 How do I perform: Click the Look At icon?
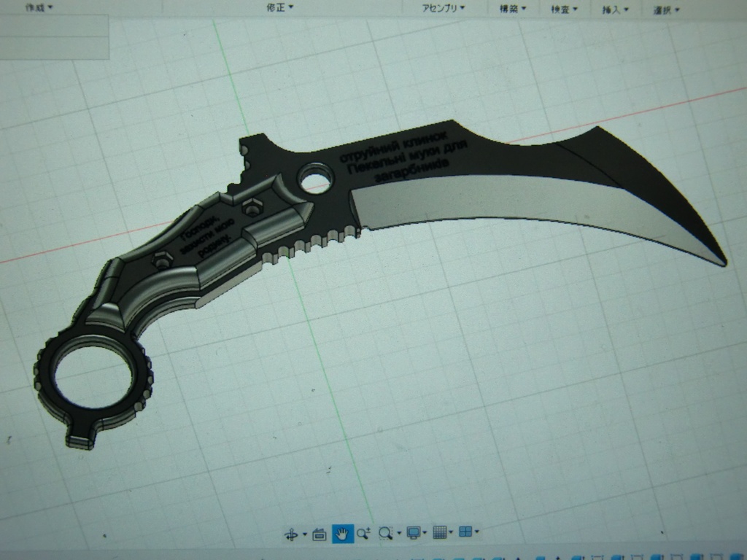(x=319, y=534)
